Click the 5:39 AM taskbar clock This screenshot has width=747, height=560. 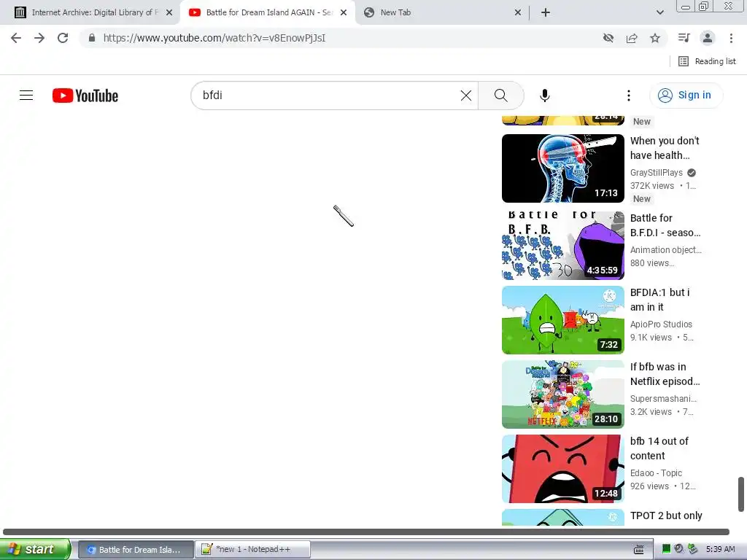coord(720,549)
